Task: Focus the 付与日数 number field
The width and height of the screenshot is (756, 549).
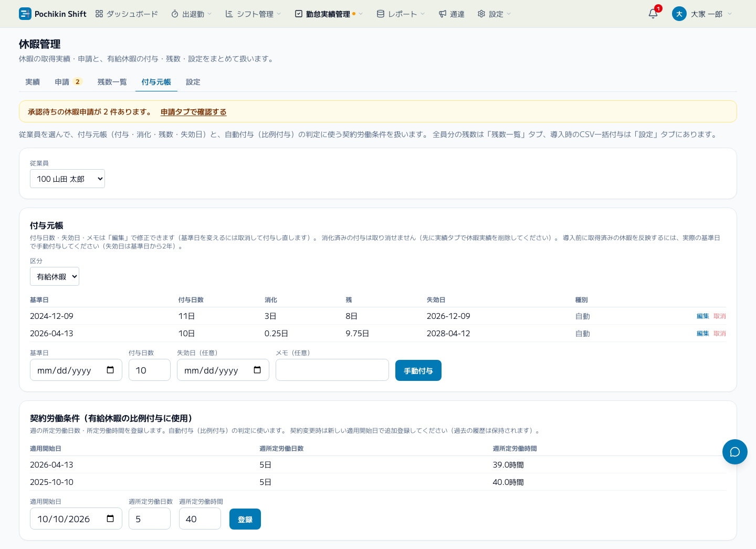Action: click(150, 370)
